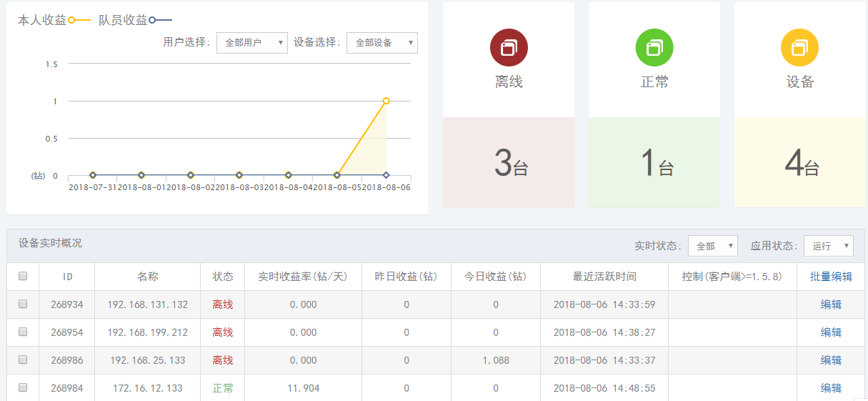
Task: Click 编辑 for device 192.168.131.132
Action: [831, 305]
